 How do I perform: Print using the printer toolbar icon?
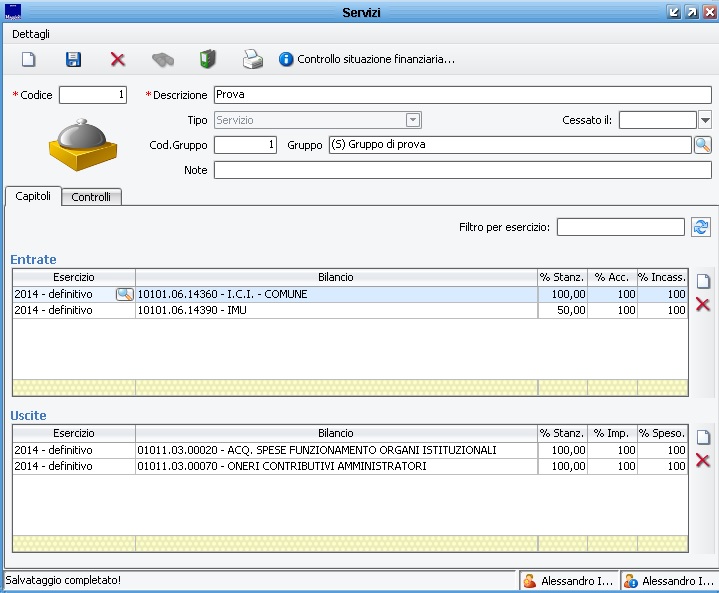coord(253,59)
